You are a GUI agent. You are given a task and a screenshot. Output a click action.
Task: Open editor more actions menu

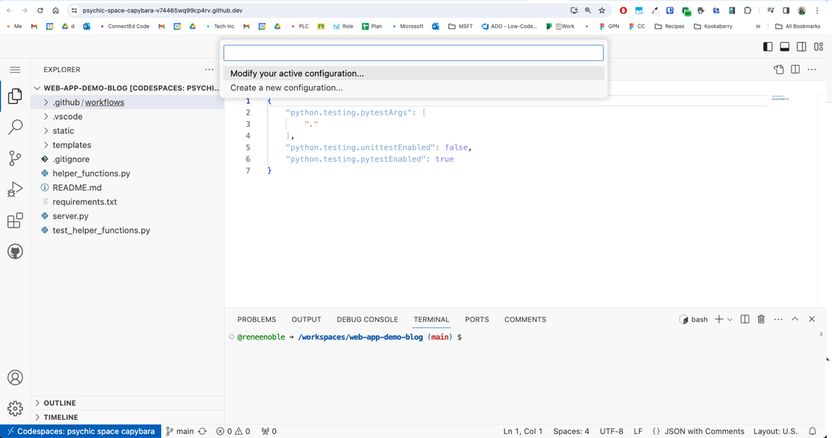[x=812, y=70]
